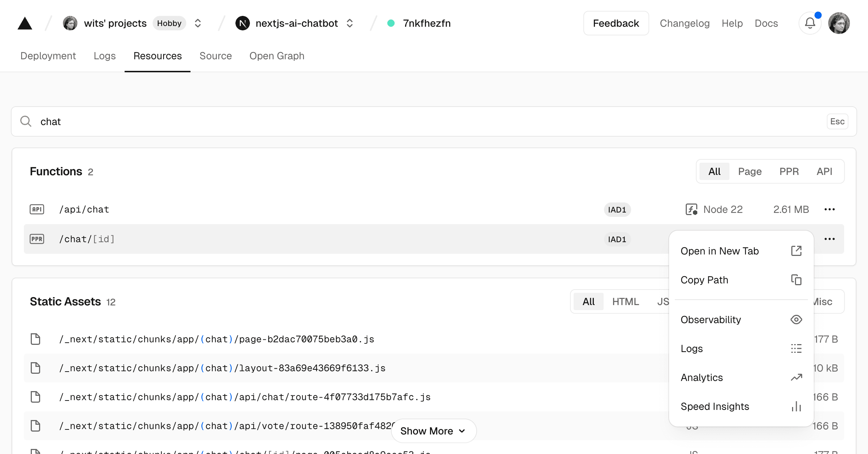Select the PPR filter in Functions
Screen dimensions: 868x454
click(789, 171)
